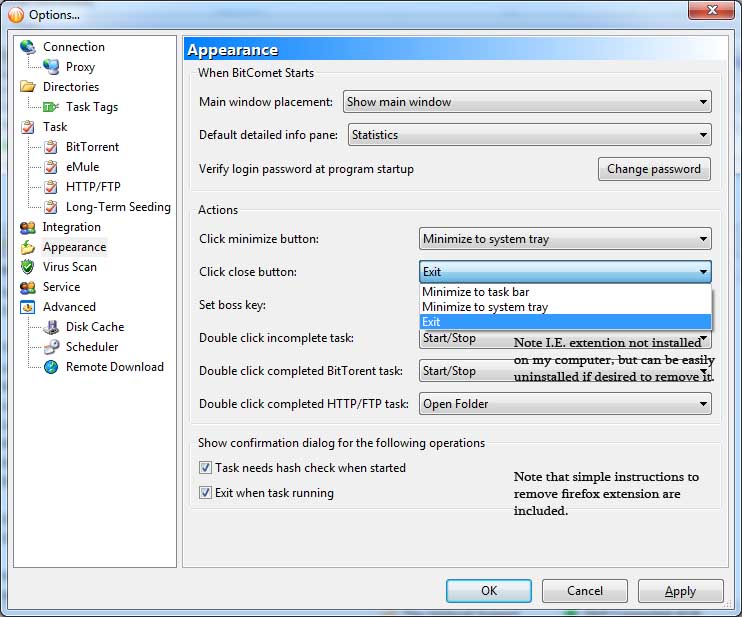Select Proxy in the options tree
The width and height of the screenshot is (742, 617).
coord(80,67)
